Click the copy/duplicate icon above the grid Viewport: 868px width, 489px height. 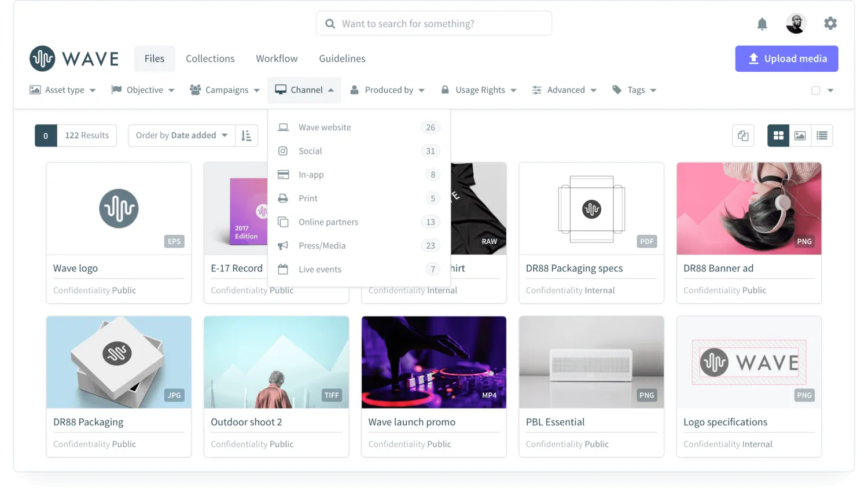pos(743,135)
